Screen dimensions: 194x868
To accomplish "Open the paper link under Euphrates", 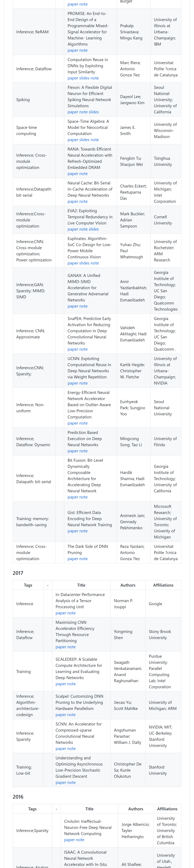I will tap(72, 263).
